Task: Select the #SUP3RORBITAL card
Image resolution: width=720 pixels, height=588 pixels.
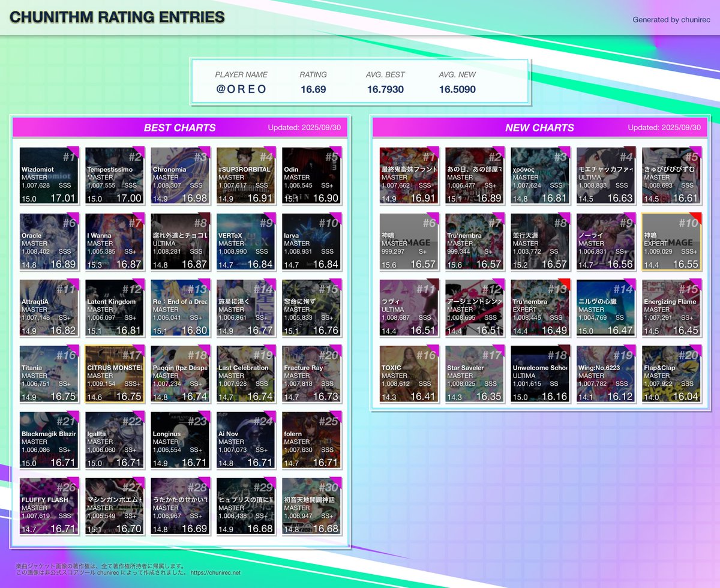Action: 246,175
